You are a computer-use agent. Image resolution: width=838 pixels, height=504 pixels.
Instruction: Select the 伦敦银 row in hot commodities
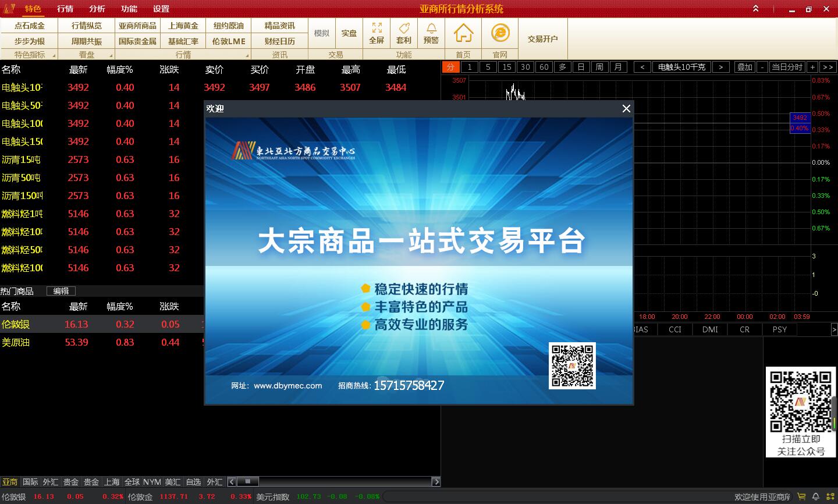tap(16, 324)
